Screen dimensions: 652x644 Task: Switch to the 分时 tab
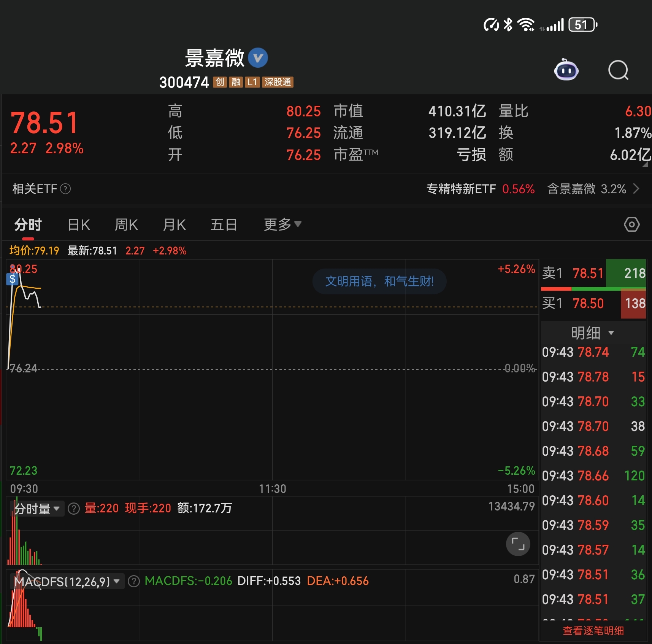click(x=28, y=224)
